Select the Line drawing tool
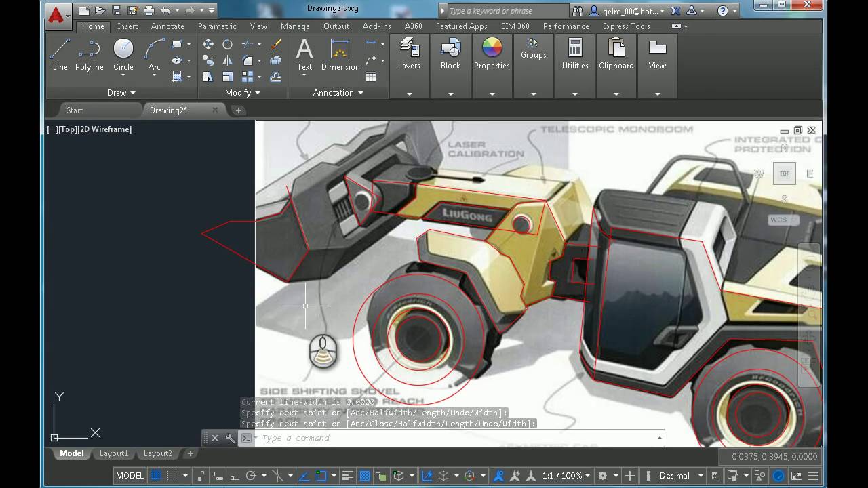Image resolution: width=868 pixels, height=488 pixels. [x=60, y=54]
